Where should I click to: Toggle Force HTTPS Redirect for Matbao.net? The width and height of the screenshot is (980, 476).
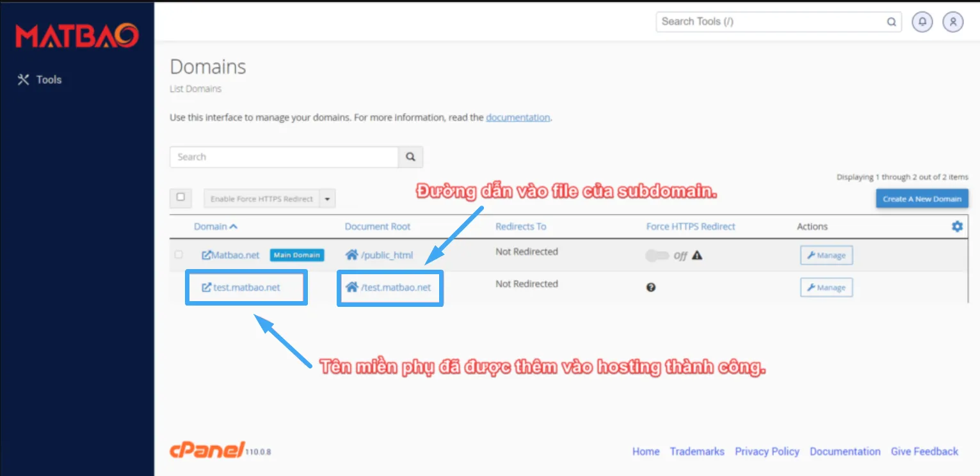(x=657, y=256)
